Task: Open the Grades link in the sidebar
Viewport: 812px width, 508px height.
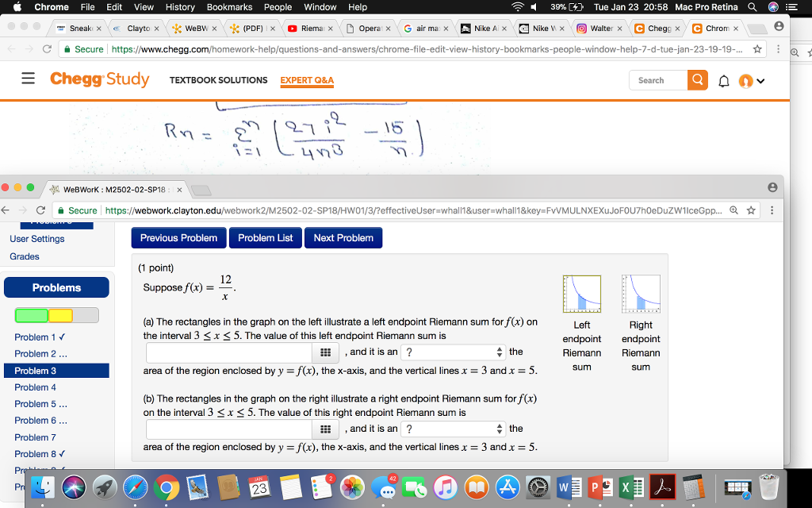Action: click(x=24, y=256)
